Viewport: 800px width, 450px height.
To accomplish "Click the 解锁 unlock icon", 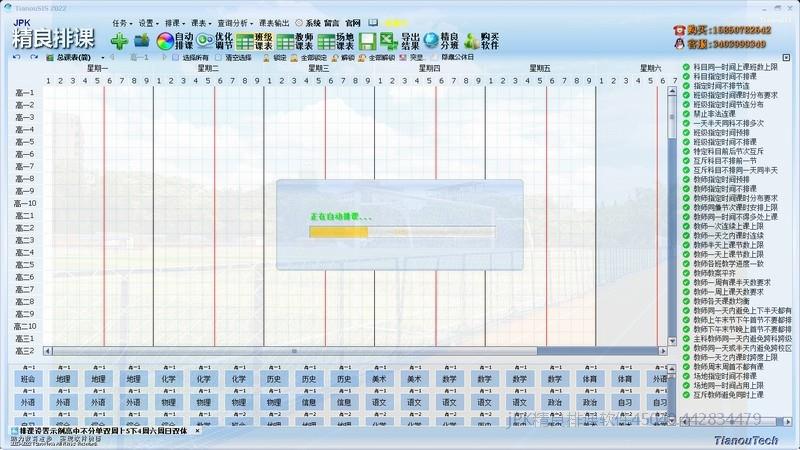I will point(335,58).
